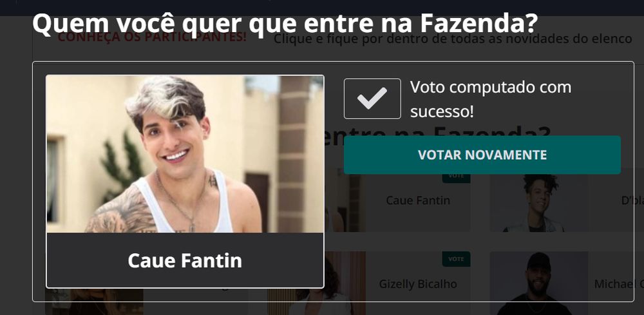Click the 'Quem você quer que entre' heading
Screen dimensions: 644x315
tap(285, 23)
